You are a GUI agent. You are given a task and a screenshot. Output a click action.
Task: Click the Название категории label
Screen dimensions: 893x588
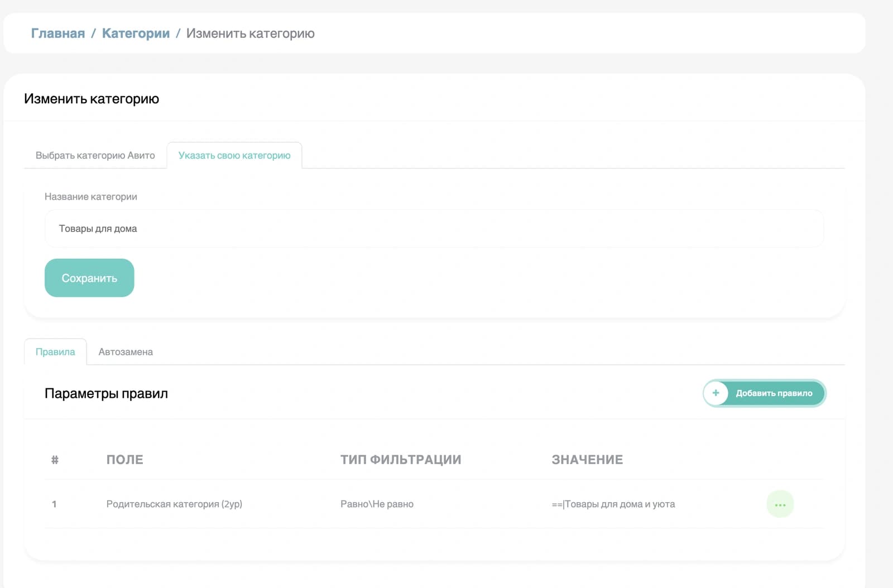pos(91,196)
